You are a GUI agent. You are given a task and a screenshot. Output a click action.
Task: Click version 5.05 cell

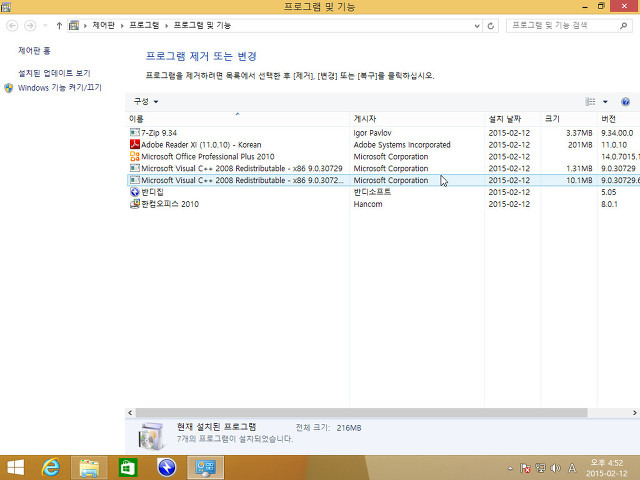point(609,192)
